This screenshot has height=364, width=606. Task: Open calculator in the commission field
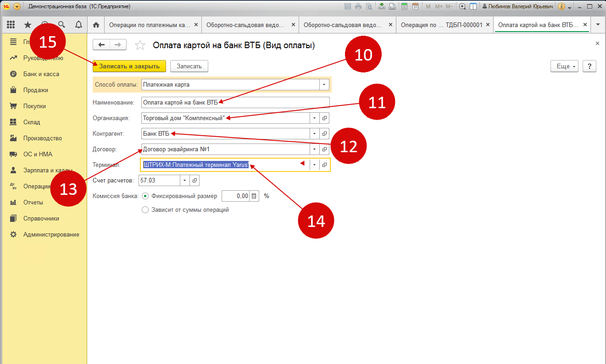[254, 196]
